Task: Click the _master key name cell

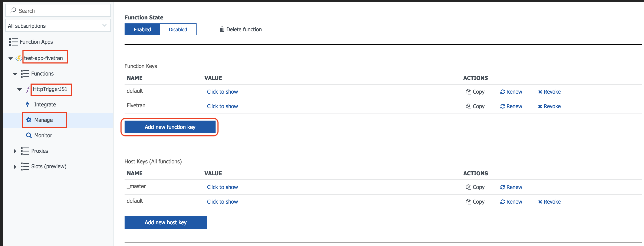Action: (136, 186)
